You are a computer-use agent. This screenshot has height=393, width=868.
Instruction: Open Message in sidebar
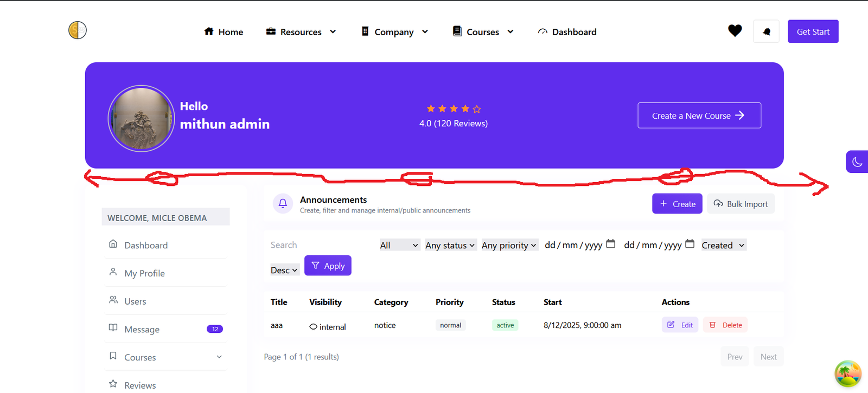(x=165, y=329)
